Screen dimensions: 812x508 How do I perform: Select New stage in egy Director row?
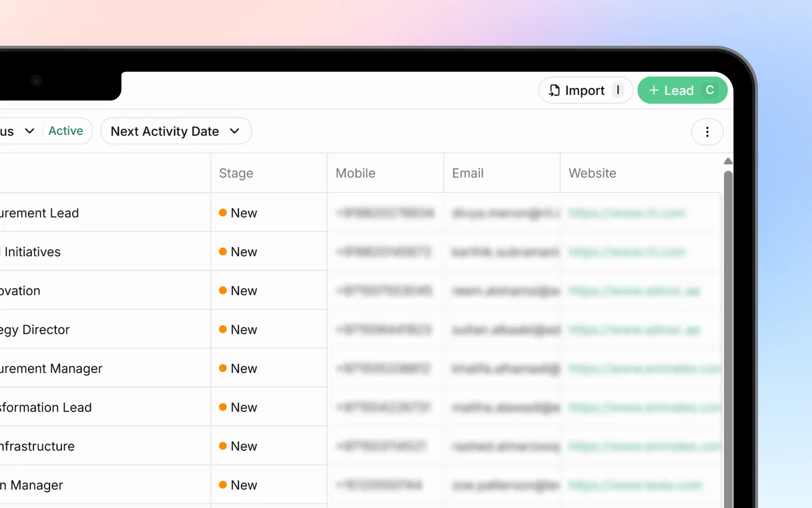(238, 330)
